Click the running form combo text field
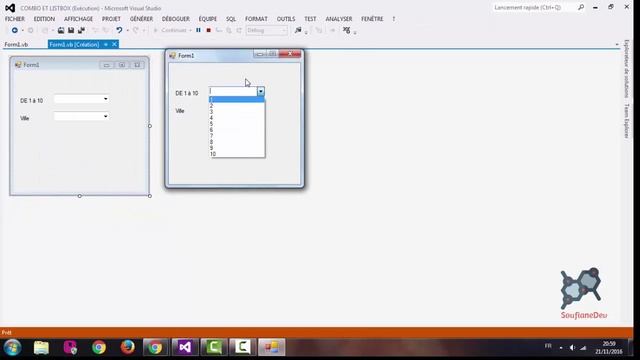 pos(233,91)
